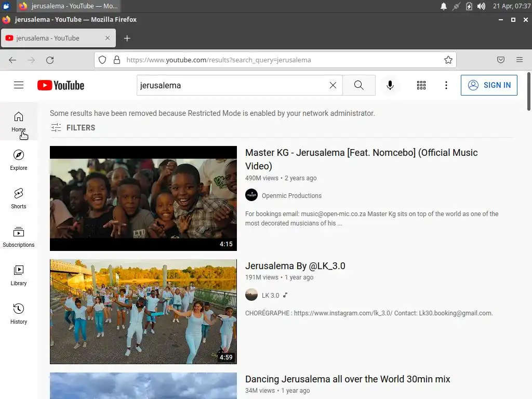532x399 pixels.
Task: Close the jerusalema YouTube tab
Action: click(x=108, y=38)
